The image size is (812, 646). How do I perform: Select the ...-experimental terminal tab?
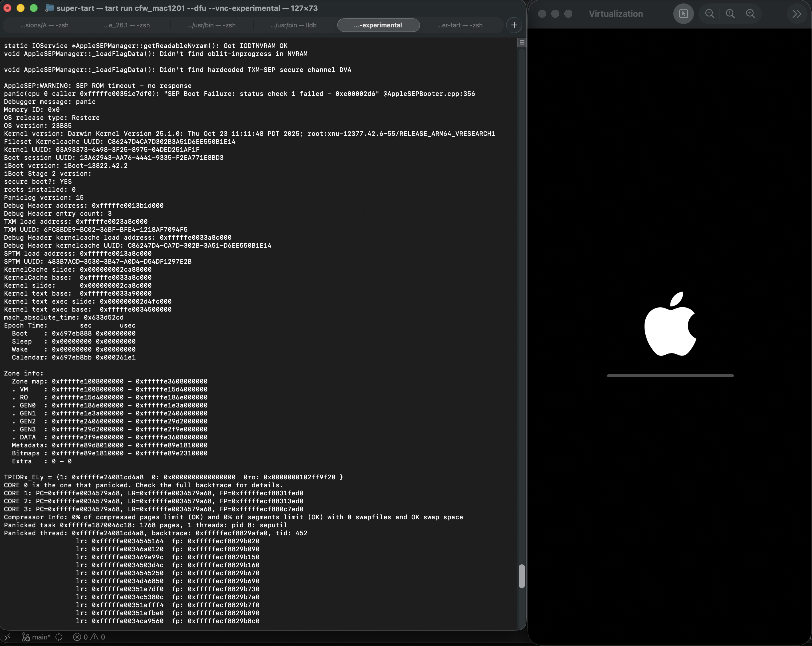(378, 25)
